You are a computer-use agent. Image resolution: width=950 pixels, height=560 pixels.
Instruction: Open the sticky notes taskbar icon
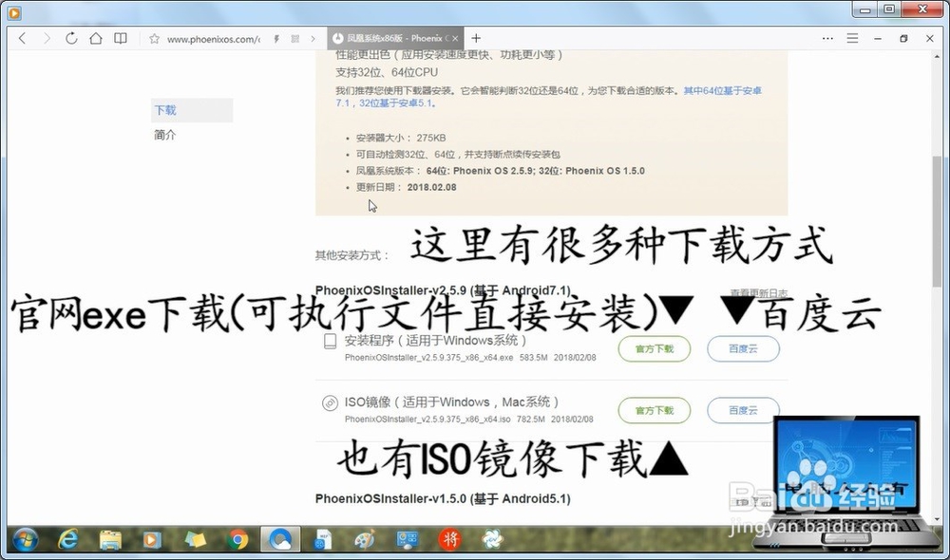coord(195,539)
